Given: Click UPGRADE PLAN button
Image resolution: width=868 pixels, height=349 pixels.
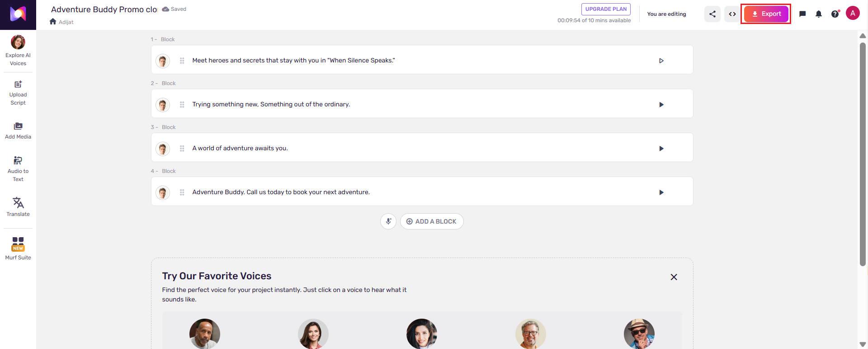Looking at the screenshot, I should pyautogui.click(x=606, y=9).
